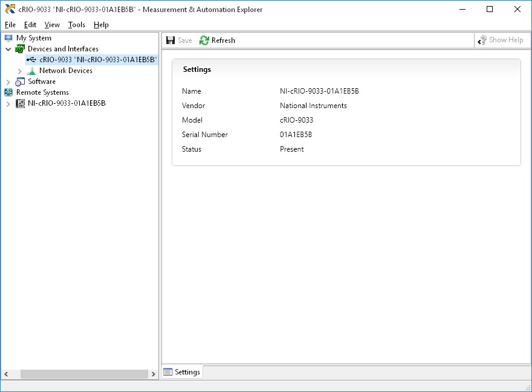This screenshot has height=392, width=532.
Task: Open the View menu
Action: coord(52,25)
